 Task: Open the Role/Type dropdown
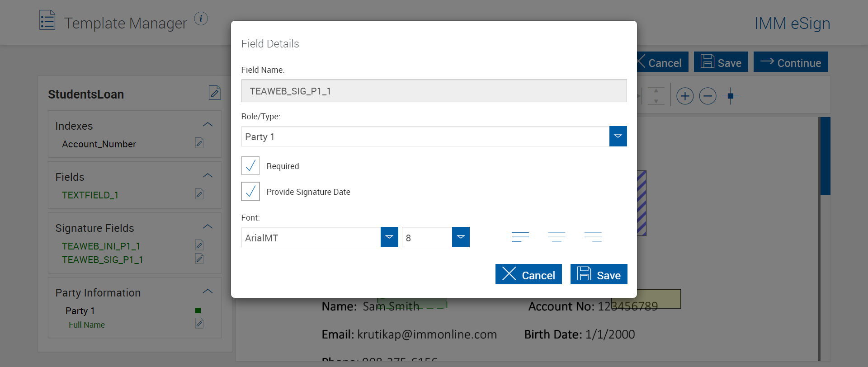tap(618, 136)
